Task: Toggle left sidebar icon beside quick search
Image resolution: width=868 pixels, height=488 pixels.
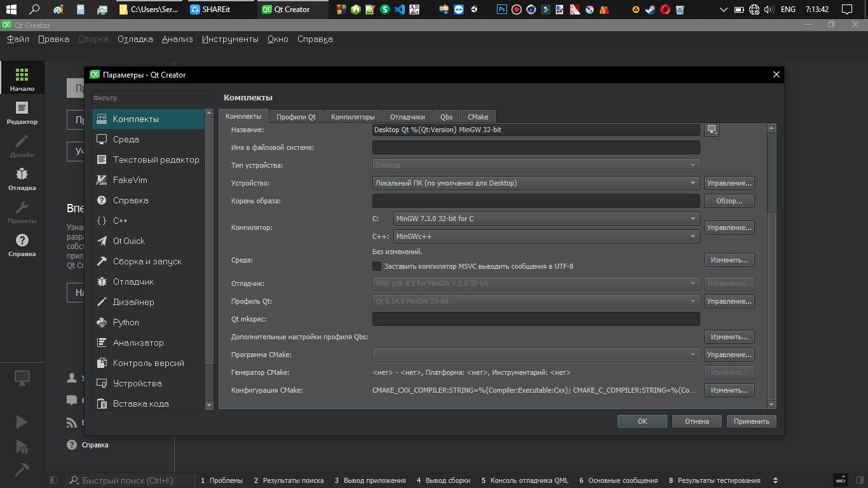Action: (54, 480)
